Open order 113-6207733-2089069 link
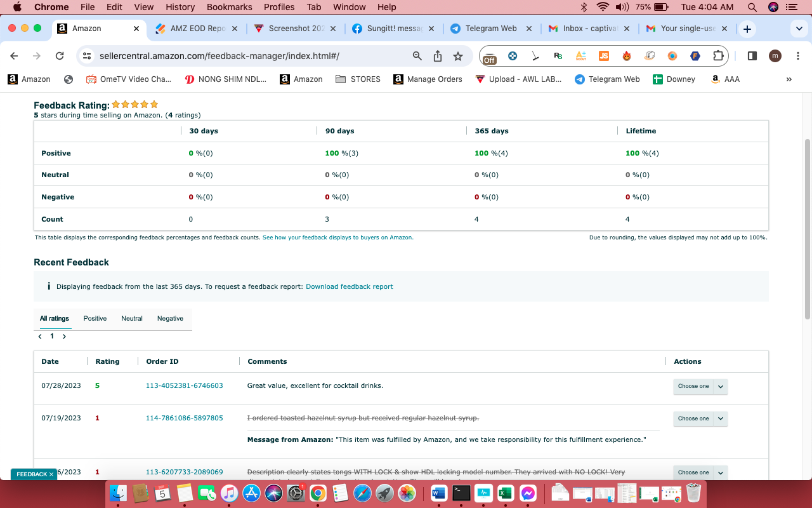Screen dimensions: 812x508 185,472
